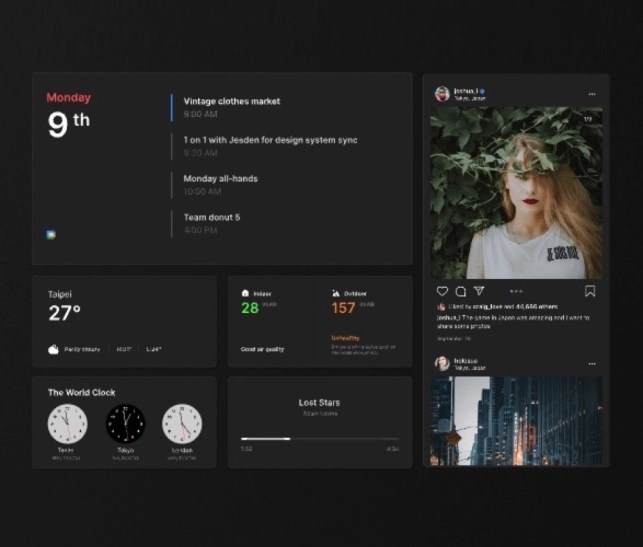Like the joshua_l post with heart icon
The image size is (643, 547).
[x=442, y=291]
